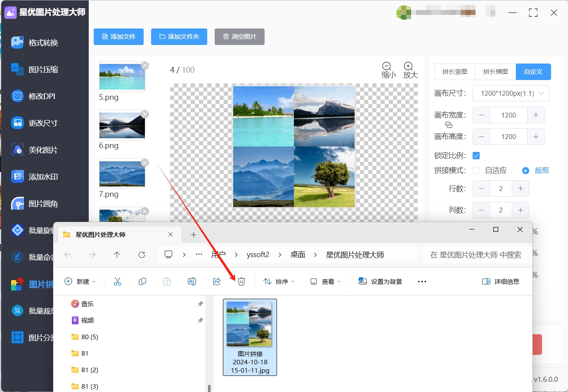Click 设置为背景 in Explorer toolbar
The width and height of the screenshot is (568, 392).
380,281
